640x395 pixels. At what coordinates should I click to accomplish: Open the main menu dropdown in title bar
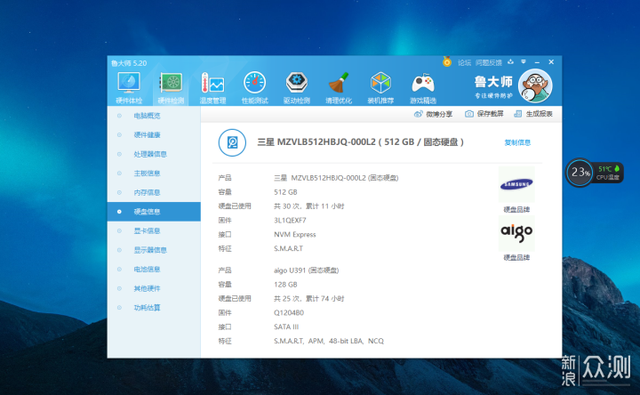pyautogui.click(x=523, y=62)
